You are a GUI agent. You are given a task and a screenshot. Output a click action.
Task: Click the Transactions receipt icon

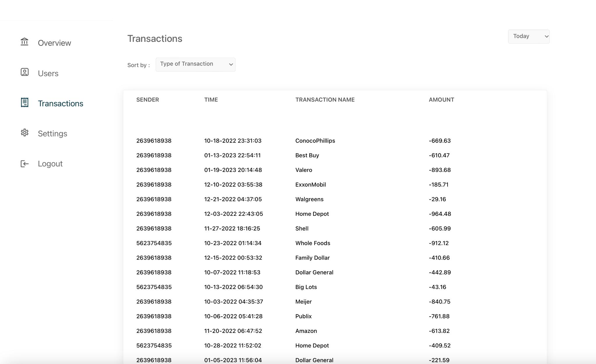tap(24, 102)
